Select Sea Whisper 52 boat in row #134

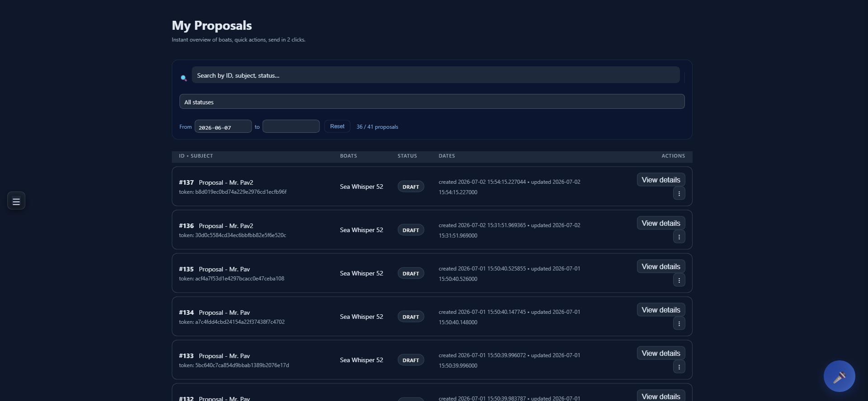(361, 317)
